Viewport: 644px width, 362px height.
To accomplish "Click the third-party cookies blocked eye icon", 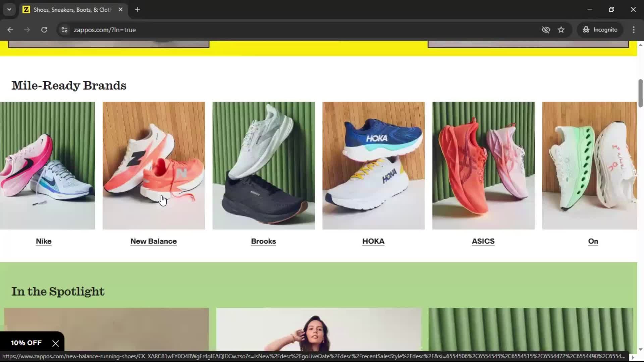I will [546, 30].
